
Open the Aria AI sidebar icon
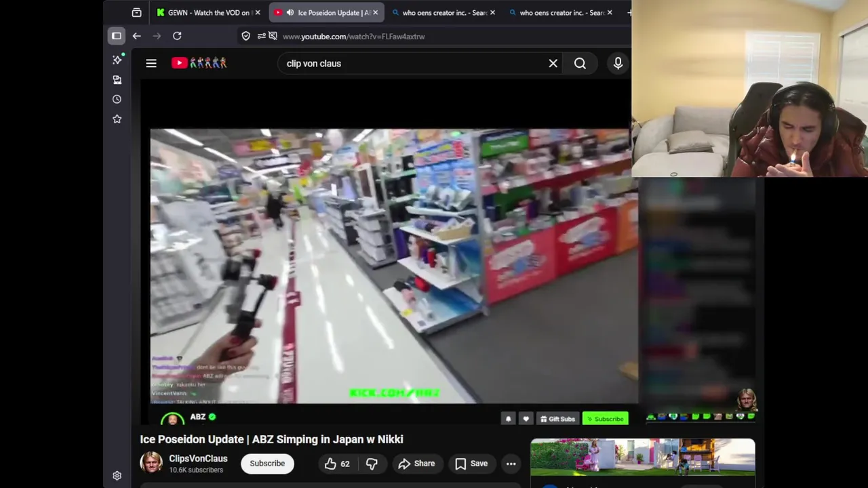(117, 60)
